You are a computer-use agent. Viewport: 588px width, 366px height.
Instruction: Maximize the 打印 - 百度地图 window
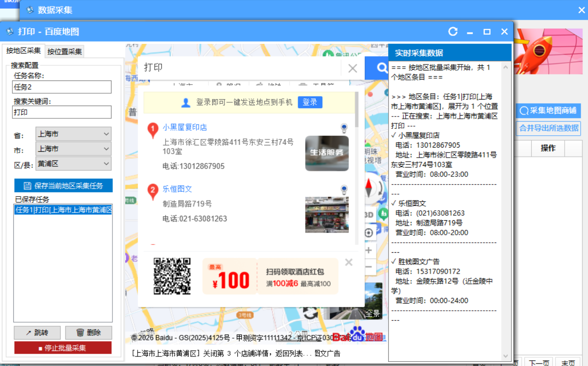[487, 32]
